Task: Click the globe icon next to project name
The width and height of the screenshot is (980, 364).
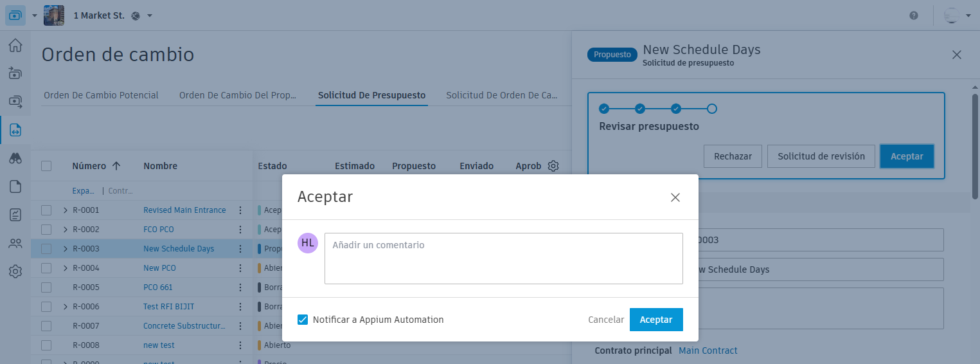Action: point(136,15)
